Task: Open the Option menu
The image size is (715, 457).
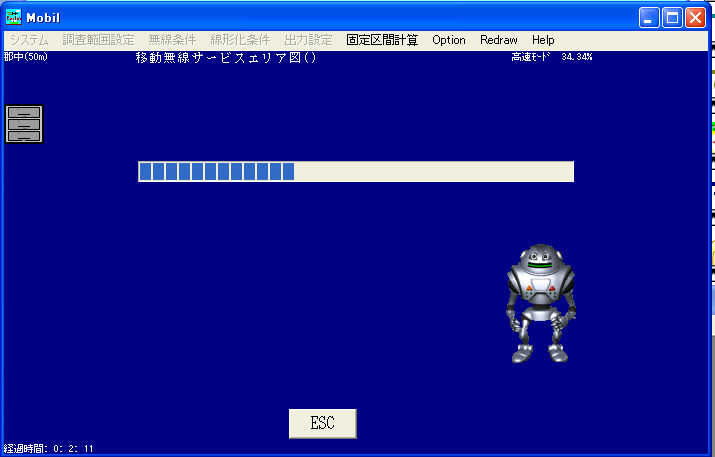Action: 449,40
